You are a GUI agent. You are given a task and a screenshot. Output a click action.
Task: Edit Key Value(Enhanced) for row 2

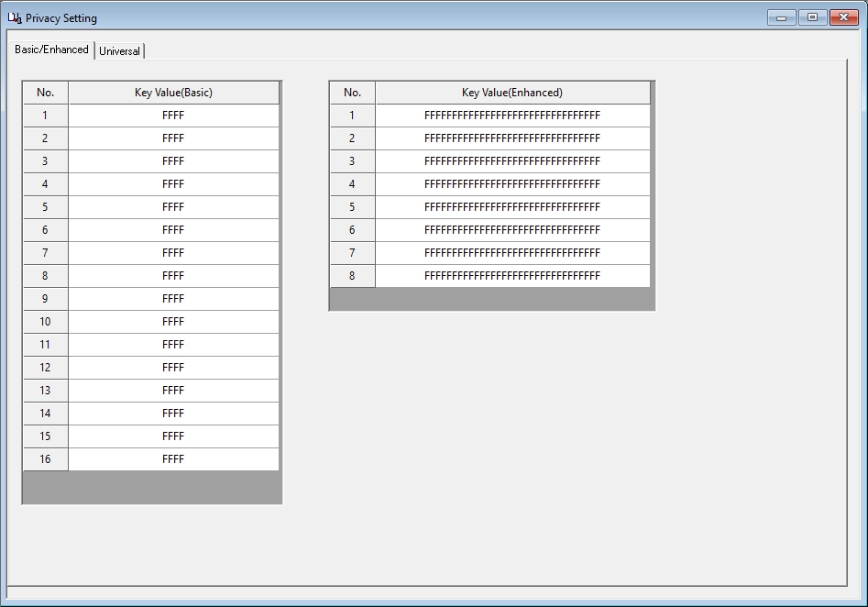coord(511,138)
